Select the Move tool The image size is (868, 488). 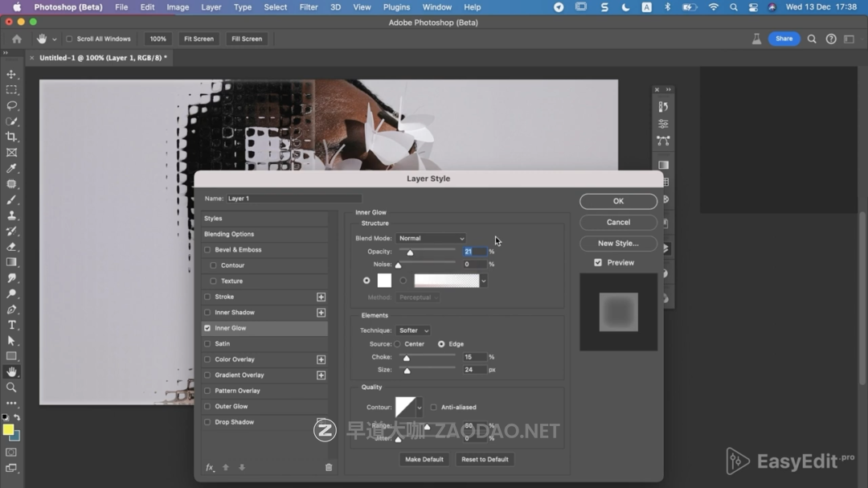pos(11,74)
